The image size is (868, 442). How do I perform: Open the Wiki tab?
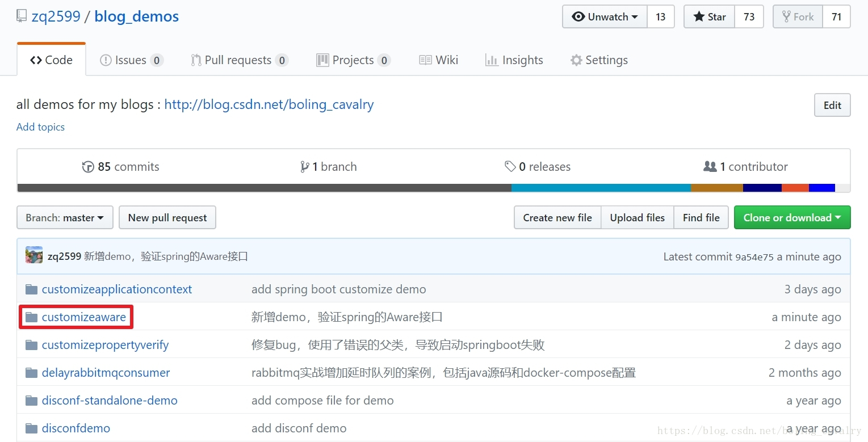(x=438, y=60)
